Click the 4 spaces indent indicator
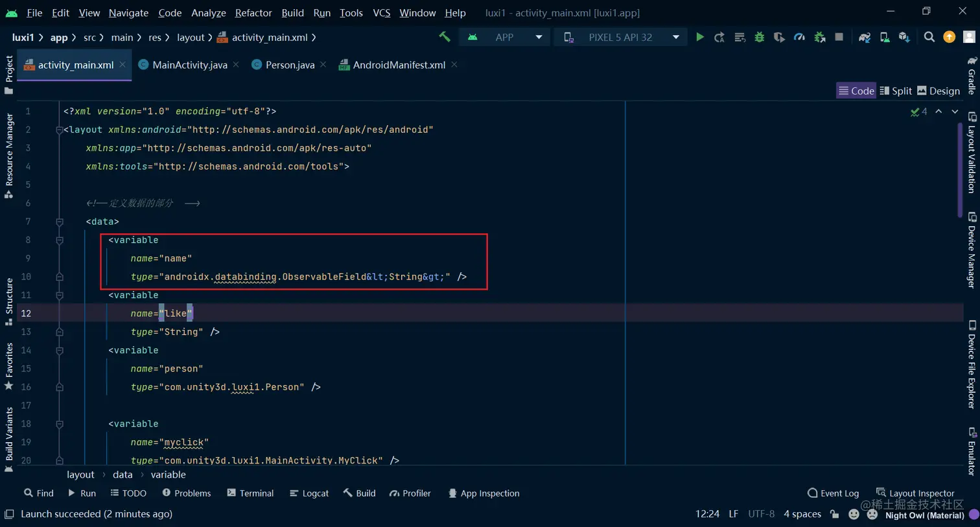This screenshot has width=980, height=527. click(802, 514)
